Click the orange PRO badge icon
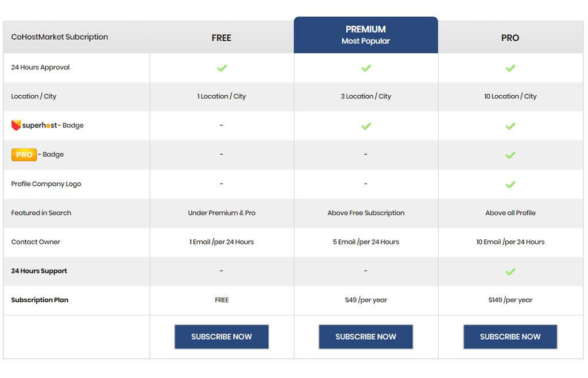 24,155
